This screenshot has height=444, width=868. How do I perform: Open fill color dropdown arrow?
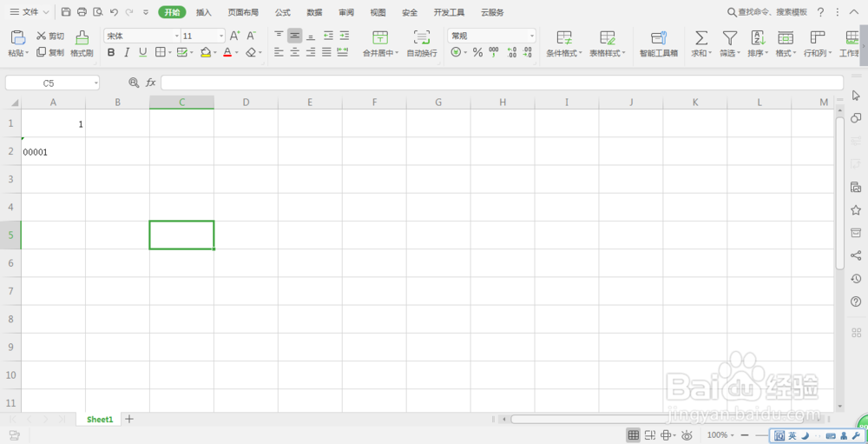point(214,53)
